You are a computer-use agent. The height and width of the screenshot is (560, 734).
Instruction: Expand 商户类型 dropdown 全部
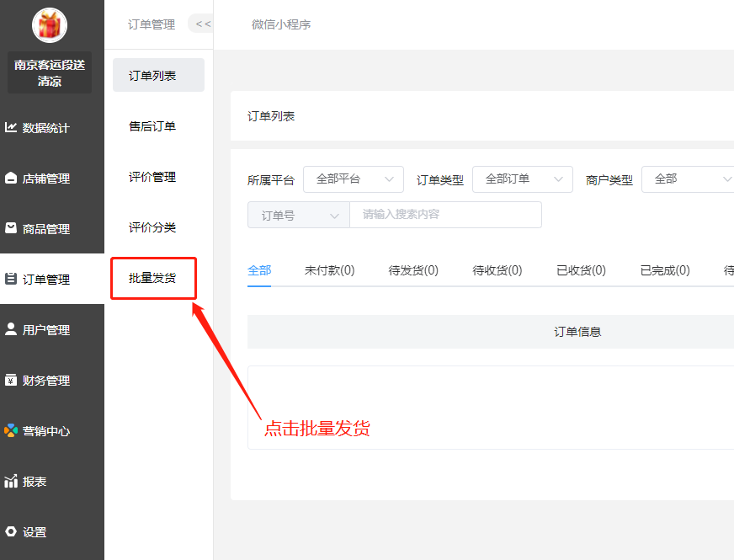[689, 179]
